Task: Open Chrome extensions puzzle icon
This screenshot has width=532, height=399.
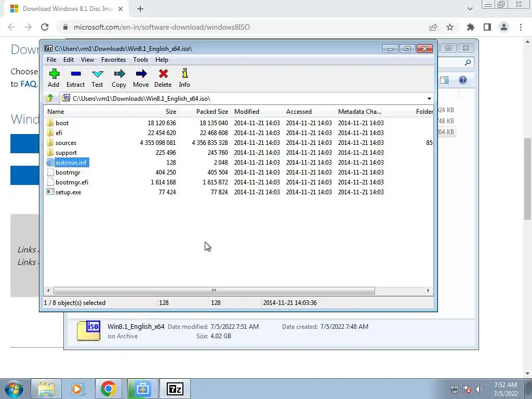Action: (x=471, y=27)
